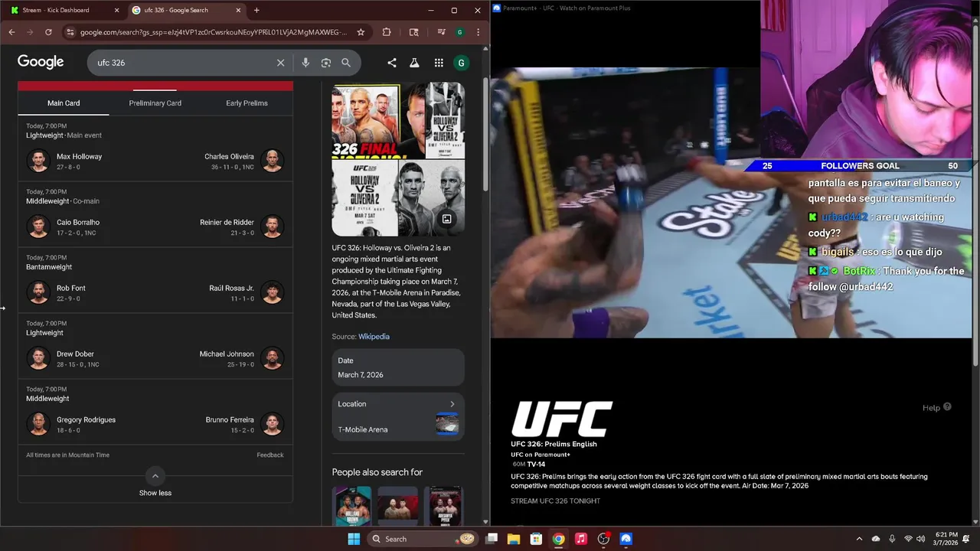Clear the Google search box text
980x551 pixels.
(x=280, y=63)
